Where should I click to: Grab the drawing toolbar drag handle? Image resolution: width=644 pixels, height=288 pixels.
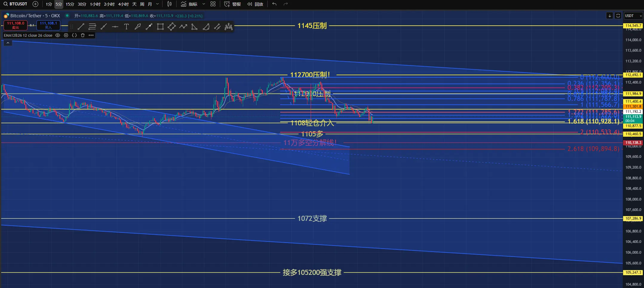pos(72,27)
